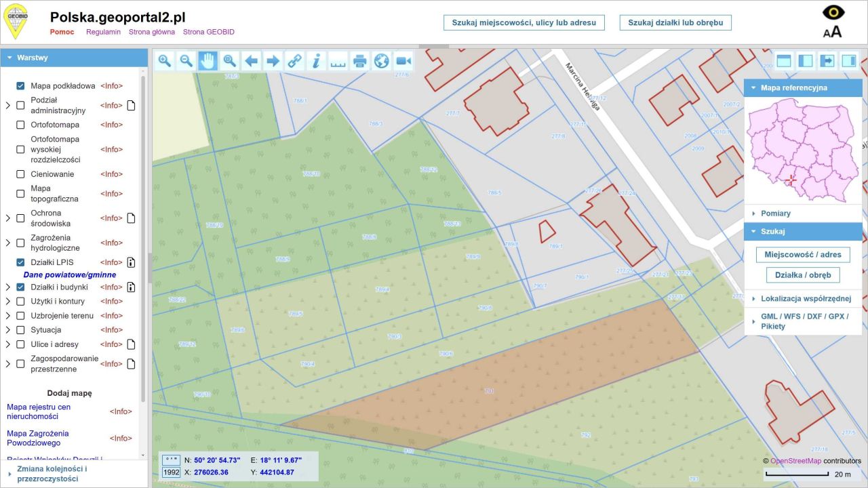Select the zoom in magnifier tool
Viewport: 868px width, 488px height.
(165, 61)
